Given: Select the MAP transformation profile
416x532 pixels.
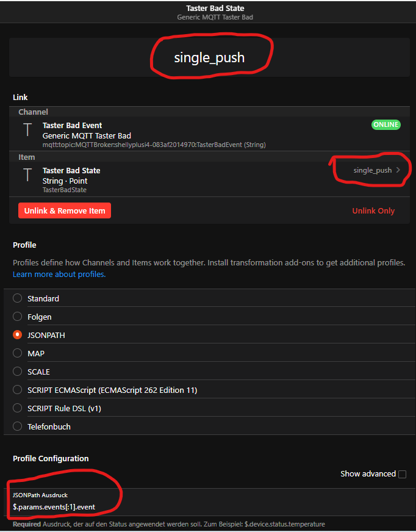Looking at the screenshot, I should [17, 353].
